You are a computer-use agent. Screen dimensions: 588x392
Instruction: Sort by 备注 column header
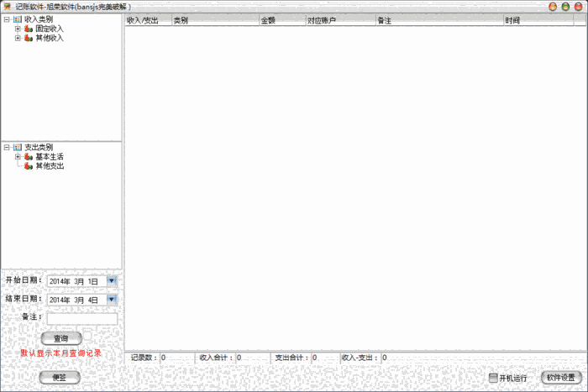(439, 20)
